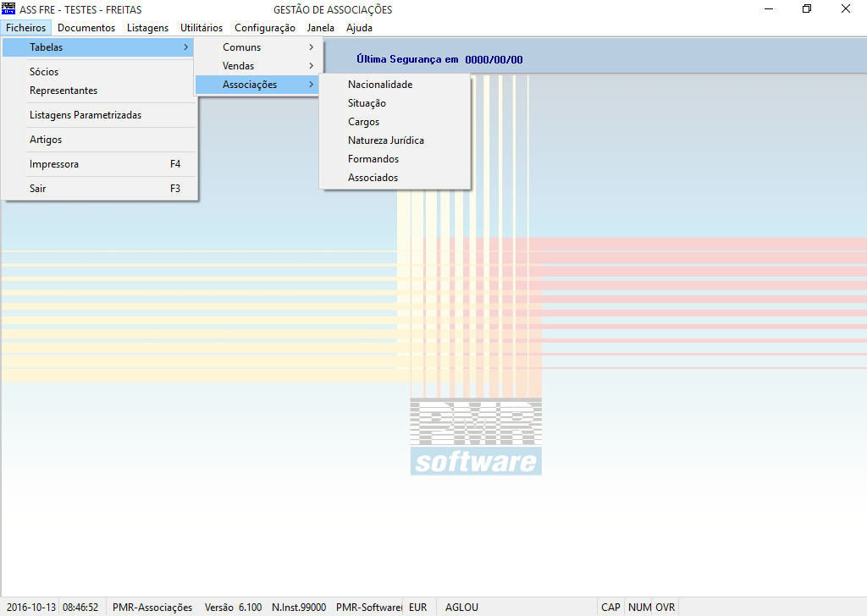The image size is (867, 616).
Task: Choose Artigos from the menu
Action: tap(98, 140)
